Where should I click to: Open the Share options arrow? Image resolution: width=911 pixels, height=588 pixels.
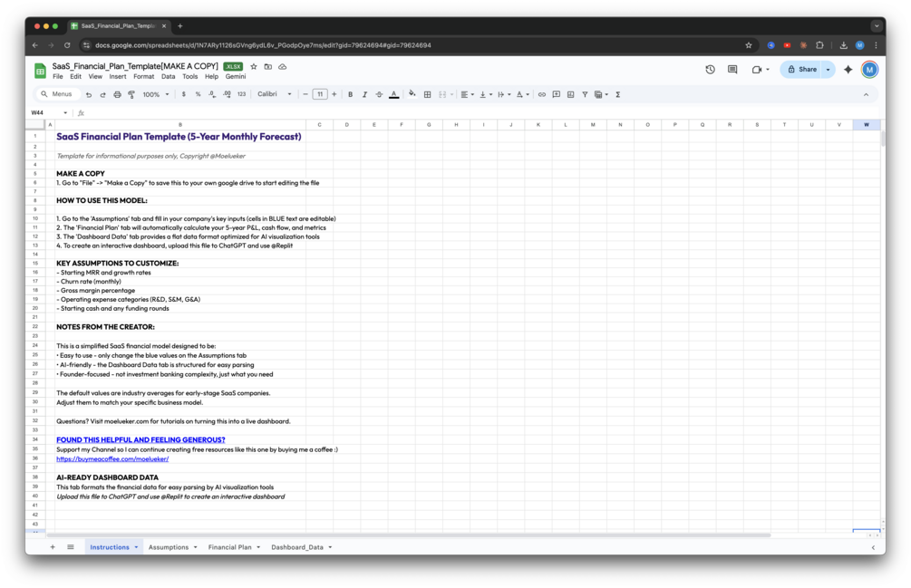point(828,70)
